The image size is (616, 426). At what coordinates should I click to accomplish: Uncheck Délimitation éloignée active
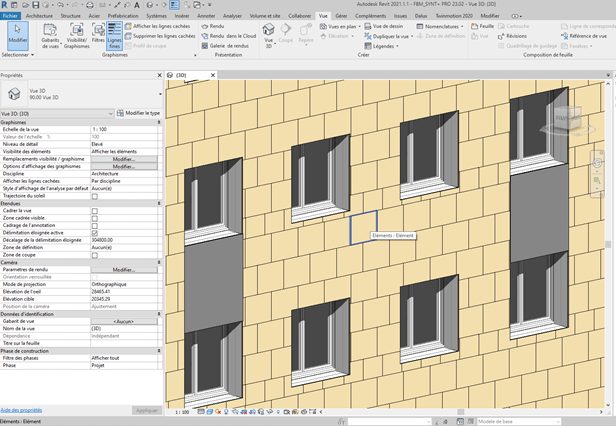pos(95,233)
